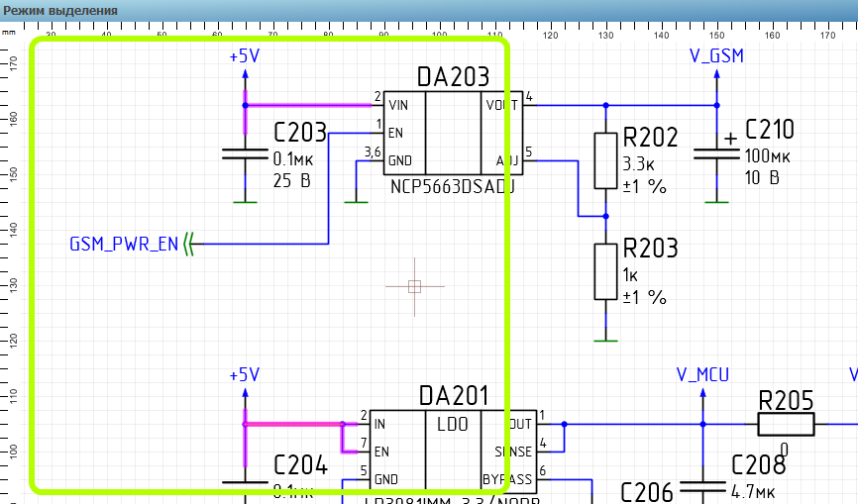The height and width of the screenshot is (504, 858).
Task: Select the DA203 designator label
Action: click(x=453, y=77)
